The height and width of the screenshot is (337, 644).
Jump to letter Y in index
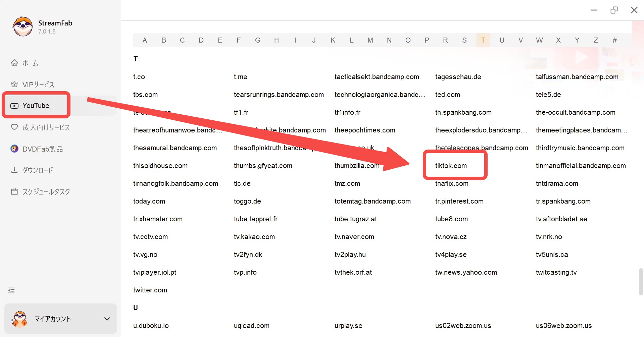coord(577,40)
